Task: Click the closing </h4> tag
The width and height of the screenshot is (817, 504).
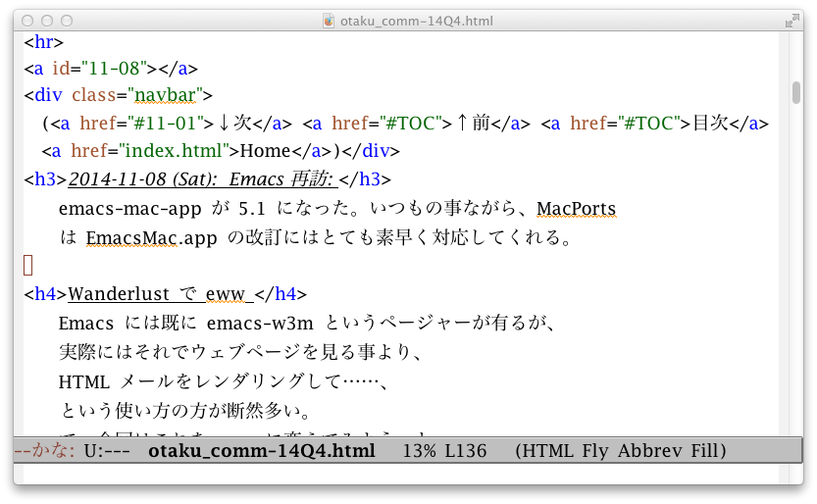Action: pyautogui.click(x=281, y=294)
